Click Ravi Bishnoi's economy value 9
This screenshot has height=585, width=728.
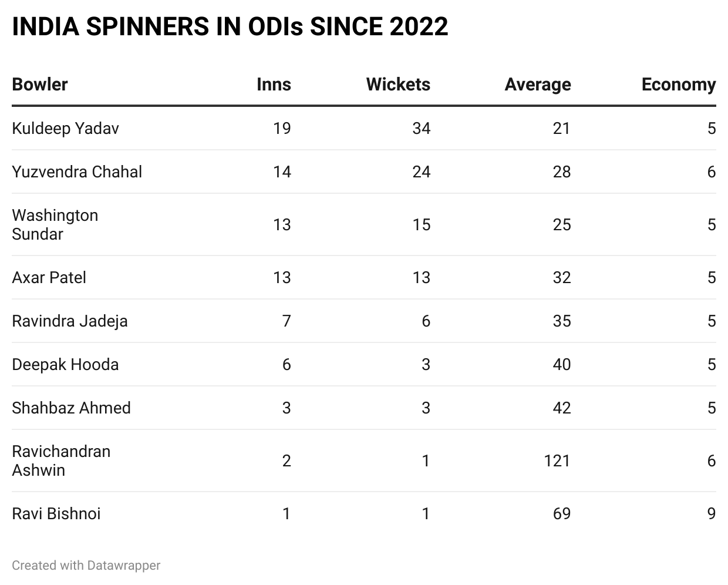711,513
